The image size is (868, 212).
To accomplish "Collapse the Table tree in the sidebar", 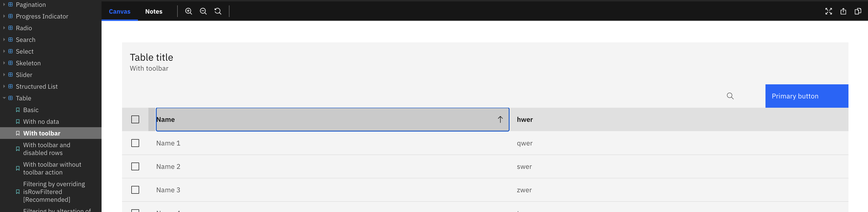I will (4, 98).
